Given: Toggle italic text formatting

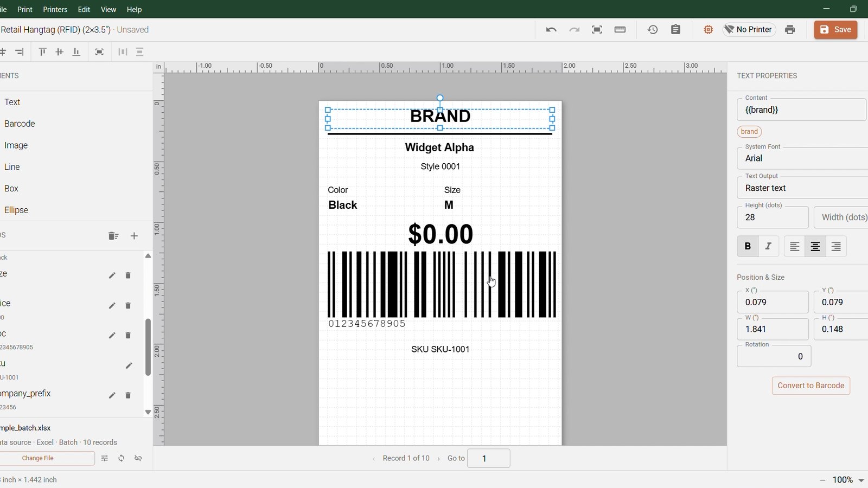Looking at the screenshot, I should (x=768, y=246).
